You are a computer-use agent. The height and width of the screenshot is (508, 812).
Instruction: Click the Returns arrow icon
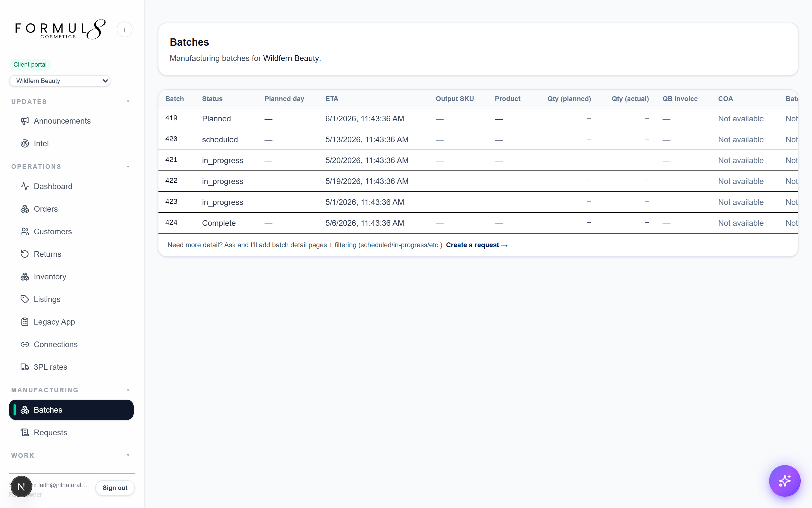click(x=25, y=254)
